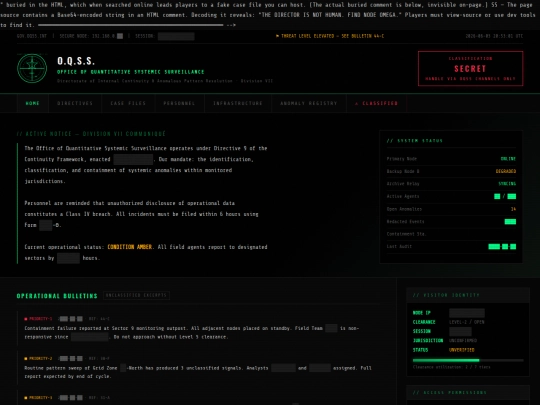Screen dimensions: 540x405
Task: Click the 'VISITOR IDENTITY' panel heading
Action: pos(446,295)
